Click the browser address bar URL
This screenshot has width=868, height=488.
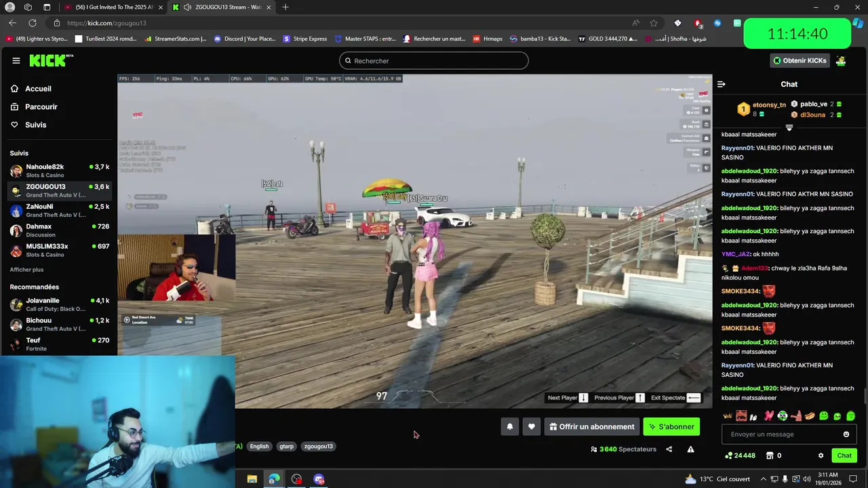tap(106, 23)
